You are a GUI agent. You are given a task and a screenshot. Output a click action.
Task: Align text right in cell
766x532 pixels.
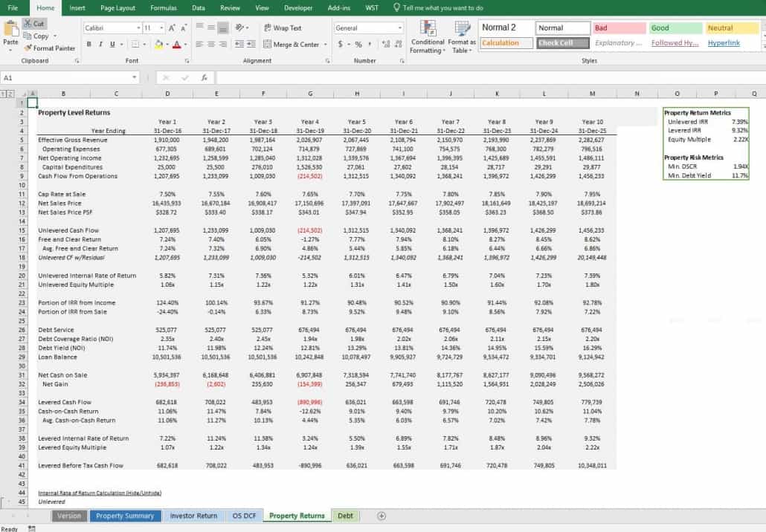tap(223, 45)
